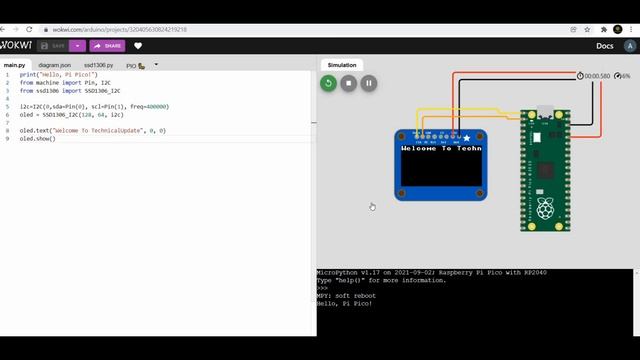Open the PIO tab
This screenshot has width=640, height=360.
[x=136, y=66]
